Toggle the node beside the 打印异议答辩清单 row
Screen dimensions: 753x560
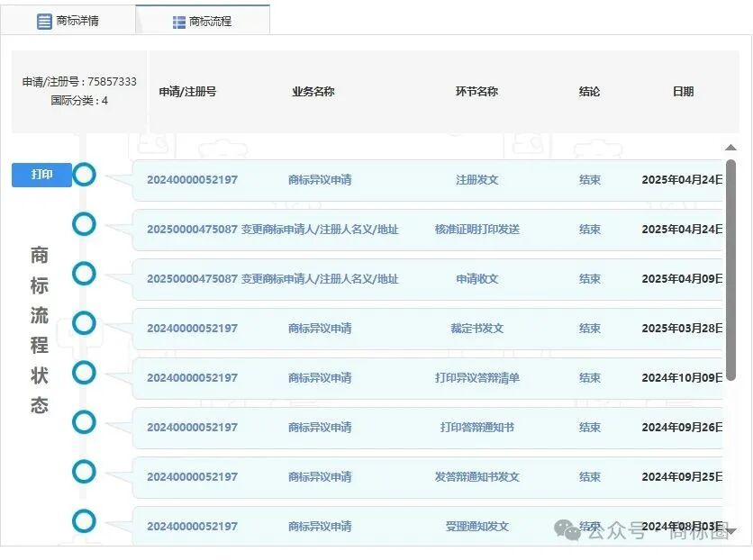tap(84, 372)
